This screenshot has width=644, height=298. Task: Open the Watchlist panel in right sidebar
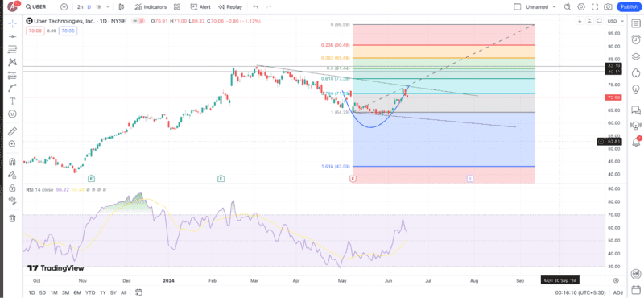pyautogui.click(x=635, y=23)
